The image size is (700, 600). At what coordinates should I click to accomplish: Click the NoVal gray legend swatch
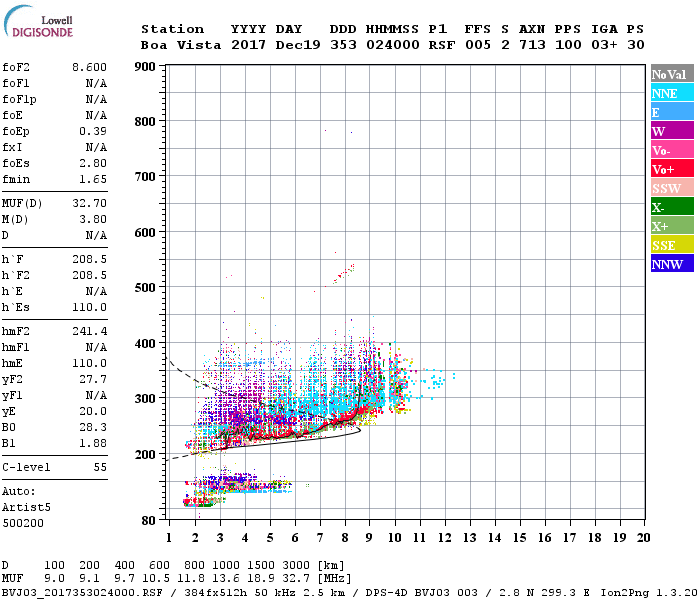tap(672, 74)
